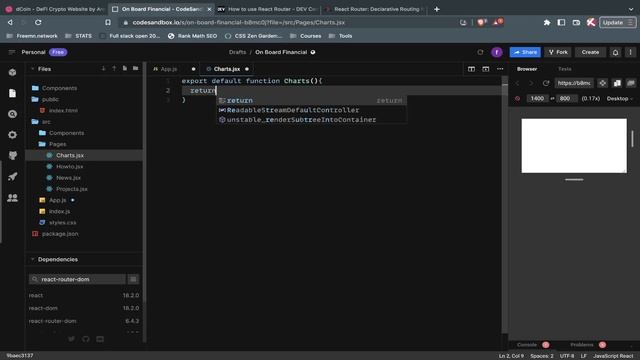Toggle the responsive preview red indicator
640x360 pixels.
click(518, 99)
